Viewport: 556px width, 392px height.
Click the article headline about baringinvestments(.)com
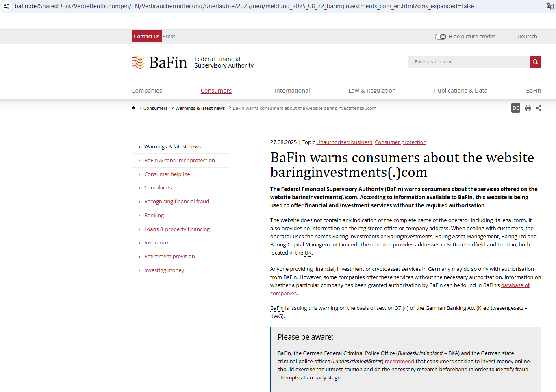click(x=402, y=165)
